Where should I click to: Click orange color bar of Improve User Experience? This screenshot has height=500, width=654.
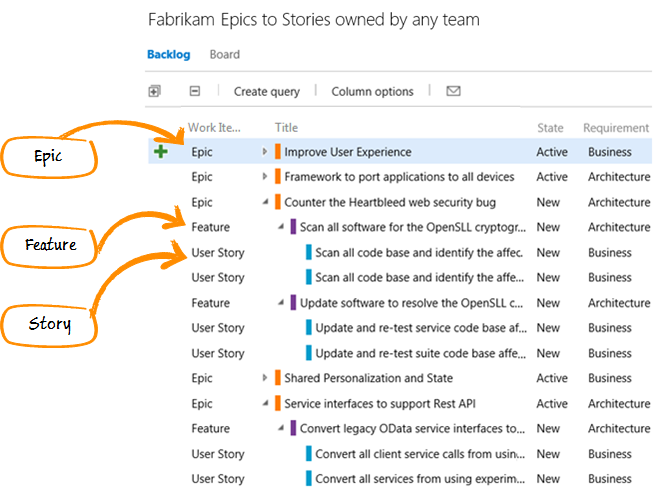[278, 151]
